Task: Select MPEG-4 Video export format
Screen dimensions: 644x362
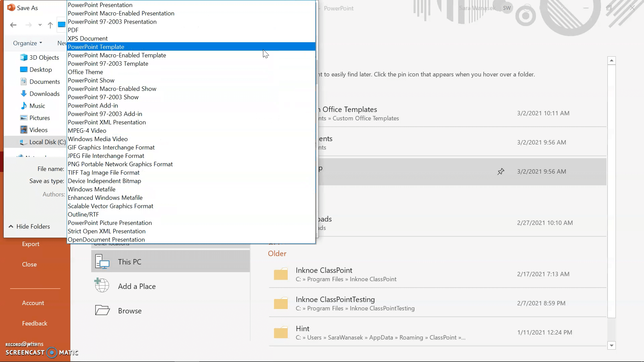Action: tap(87, 130)
